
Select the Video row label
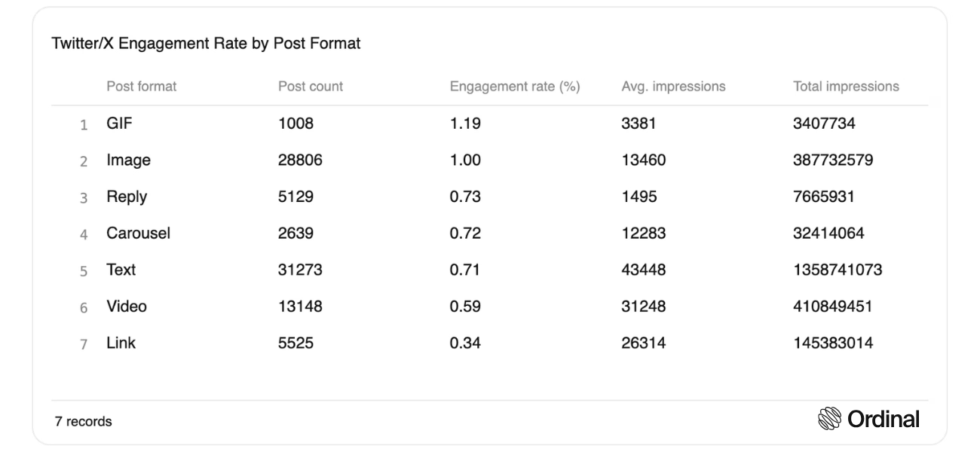coord(127,307)
